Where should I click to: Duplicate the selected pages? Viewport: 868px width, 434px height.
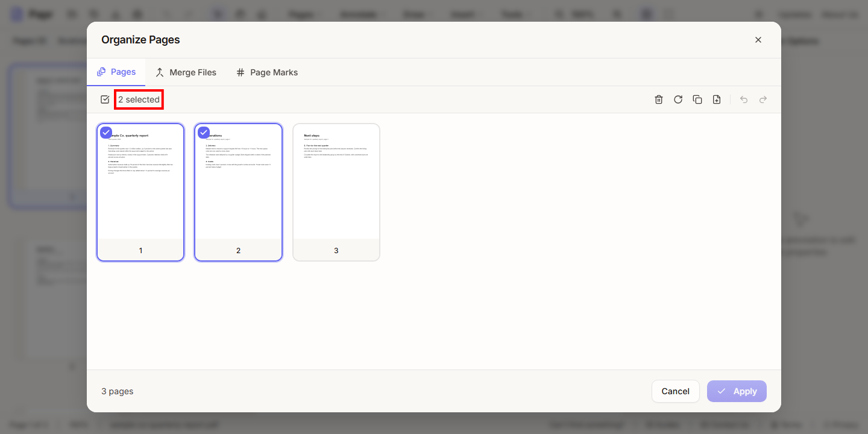click(x=697, y=99)
